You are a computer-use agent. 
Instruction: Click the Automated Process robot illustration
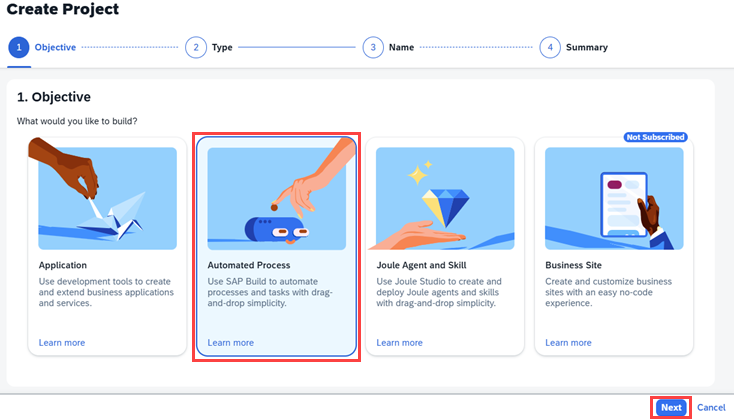pyautogui.click(x=276, y=198)
